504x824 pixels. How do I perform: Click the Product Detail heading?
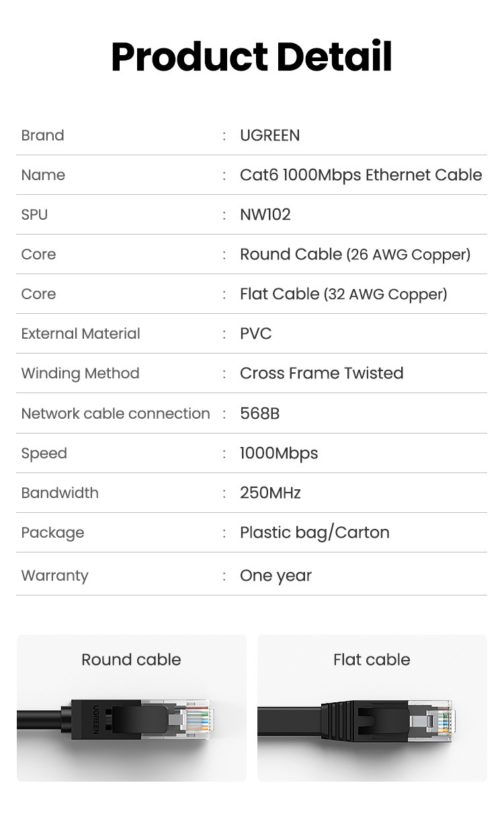pos(251,56)
